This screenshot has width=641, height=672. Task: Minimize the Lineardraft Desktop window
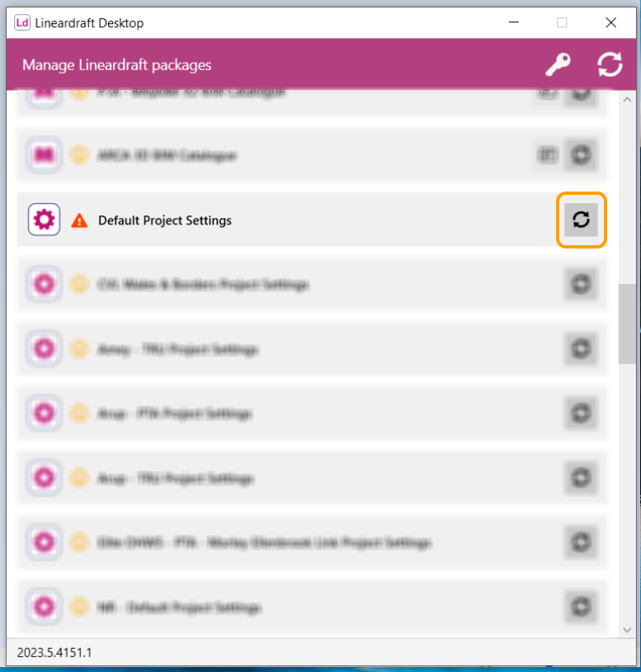(514, 22)
